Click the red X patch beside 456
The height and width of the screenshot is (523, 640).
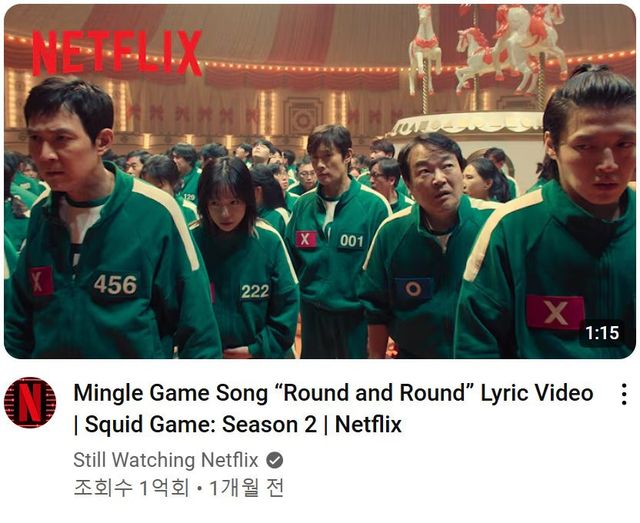click(41, 281)
